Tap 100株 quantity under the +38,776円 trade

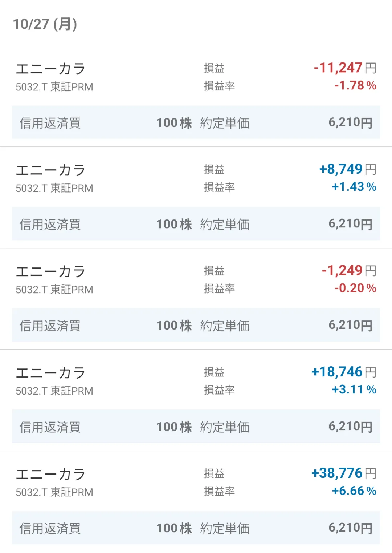pyautogui.click(x=174, y=528)
